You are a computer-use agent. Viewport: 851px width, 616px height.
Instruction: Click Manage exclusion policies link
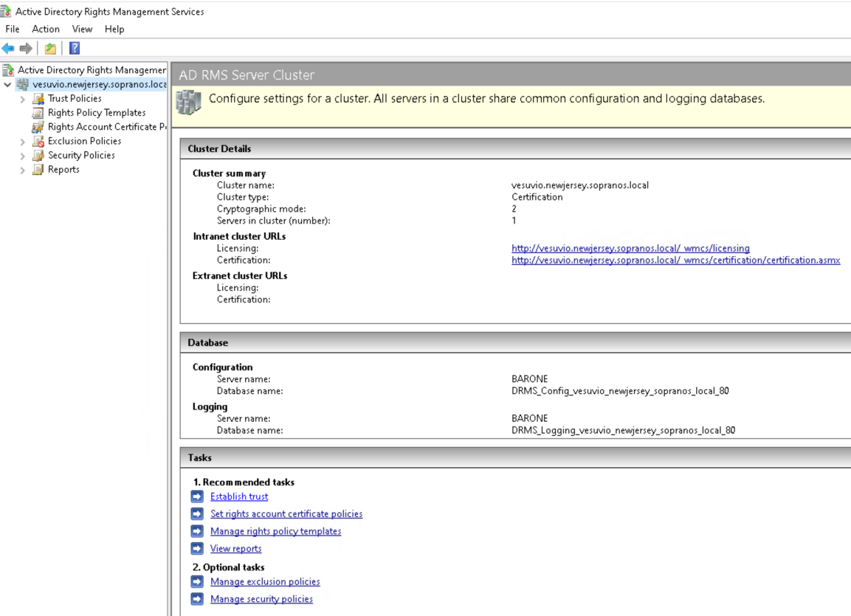point(265,581)
